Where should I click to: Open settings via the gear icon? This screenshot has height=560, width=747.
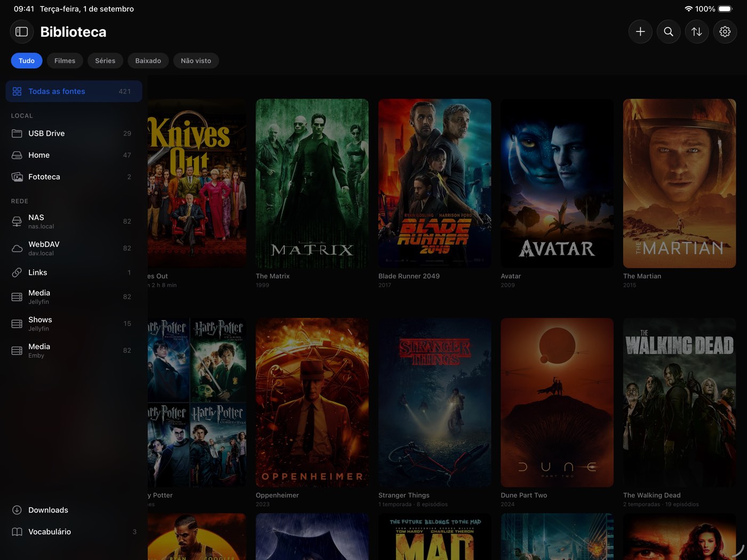pos(725,32)
